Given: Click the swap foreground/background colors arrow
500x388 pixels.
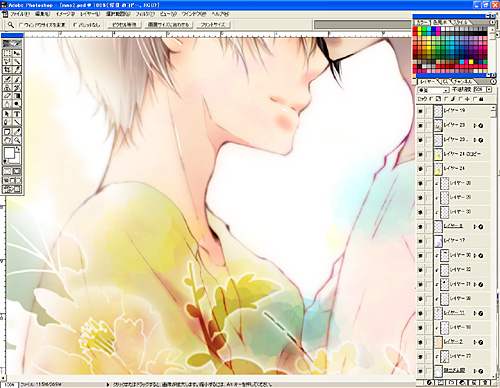Looking at the screenshot, I should click(x=18, y=148).
